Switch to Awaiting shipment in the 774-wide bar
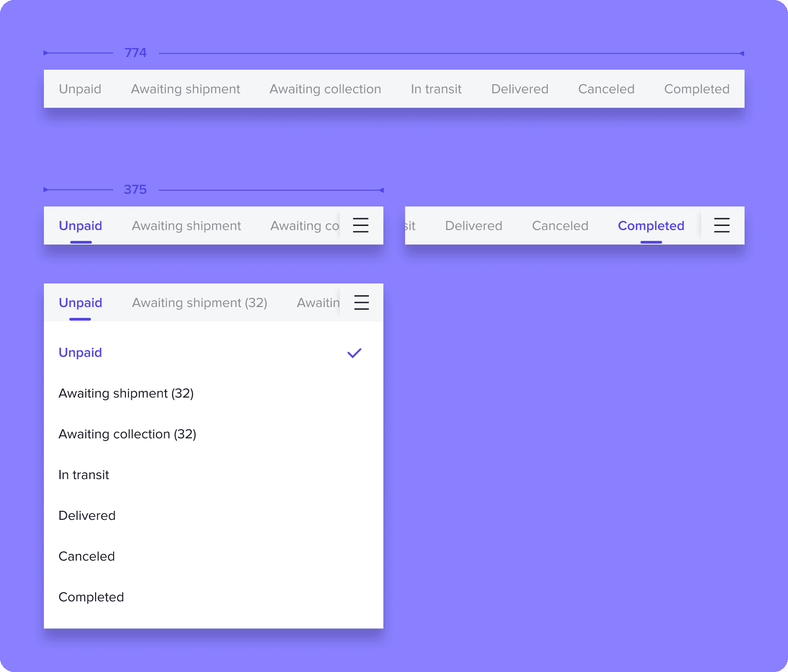This screenshot has width=788, height=672. (x=186, y=89)
